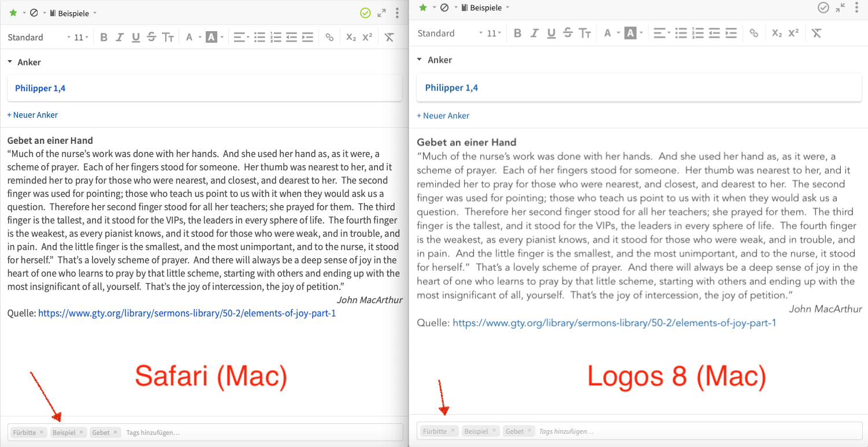Open Philipper 1,4 anchor in Logos 8 panel

451,88
